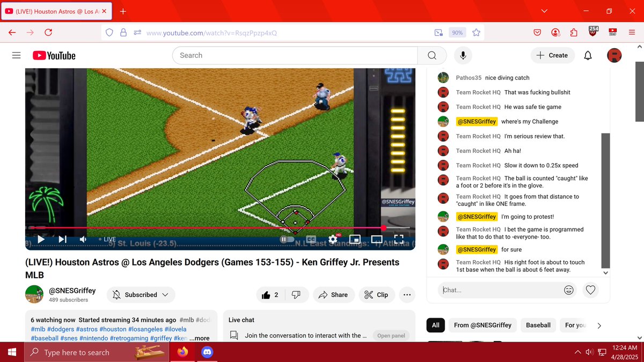Viewport: 644px width, 362px height.
Task: Send heart reaction in chat
Action: tap(590, 290)
